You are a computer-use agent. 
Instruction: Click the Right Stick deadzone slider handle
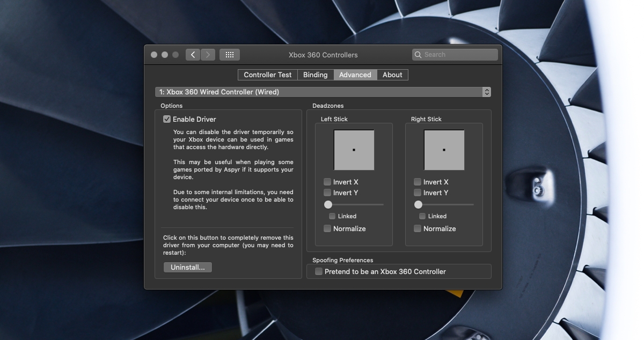pos(418,204)
